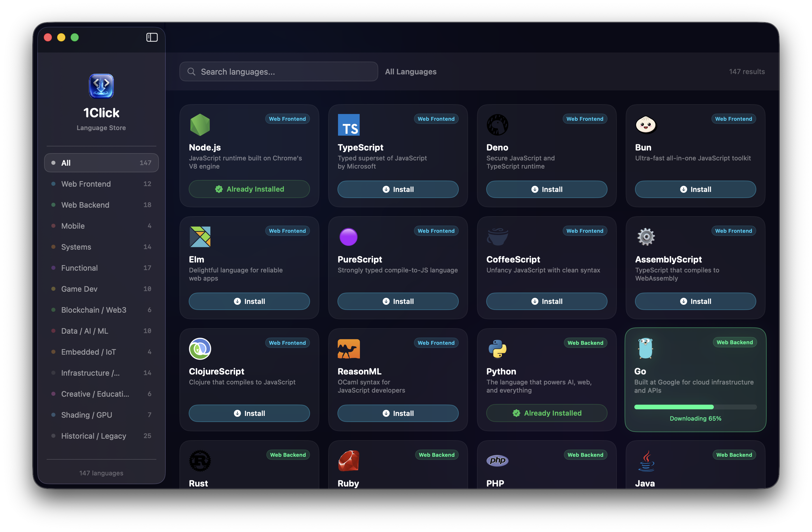Click the PHP oval logo
This screenshot has width=812, height=532.
click(497, 460)
